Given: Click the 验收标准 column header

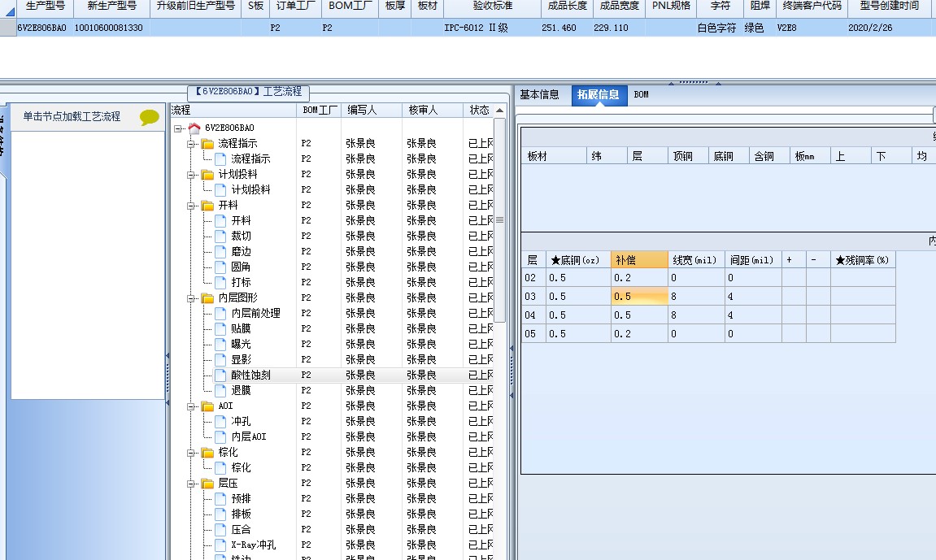Looking at the screenshot, I should 493,6.
